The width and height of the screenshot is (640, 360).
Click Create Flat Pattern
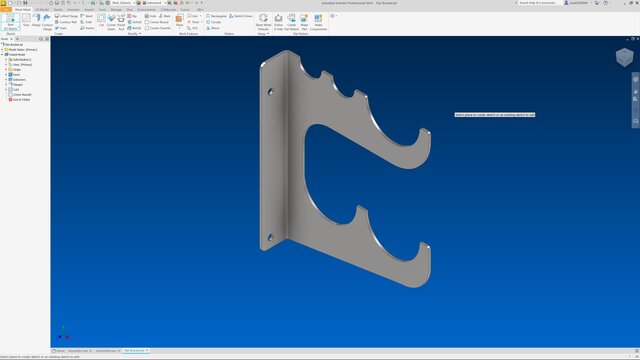click(x=291, y=22)
